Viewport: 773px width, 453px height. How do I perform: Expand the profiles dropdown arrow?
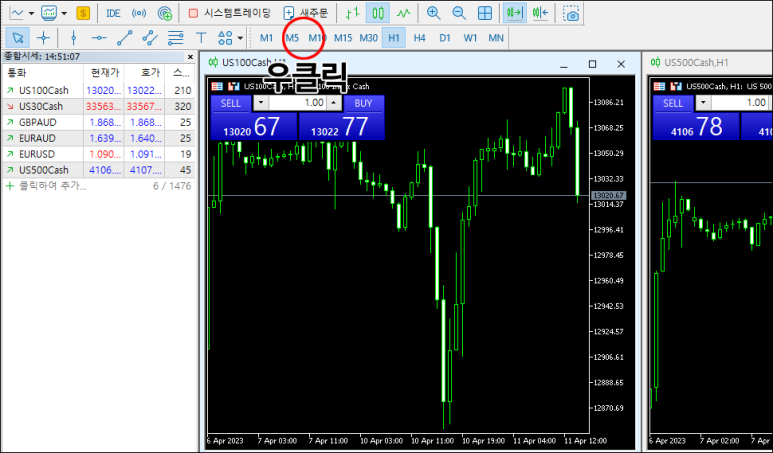[64, 13]
